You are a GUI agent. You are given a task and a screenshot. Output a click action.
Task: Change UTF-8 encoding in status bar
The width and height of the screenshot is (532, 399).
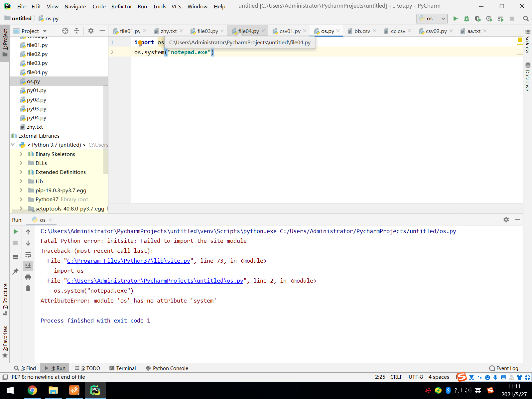[416, 377]
